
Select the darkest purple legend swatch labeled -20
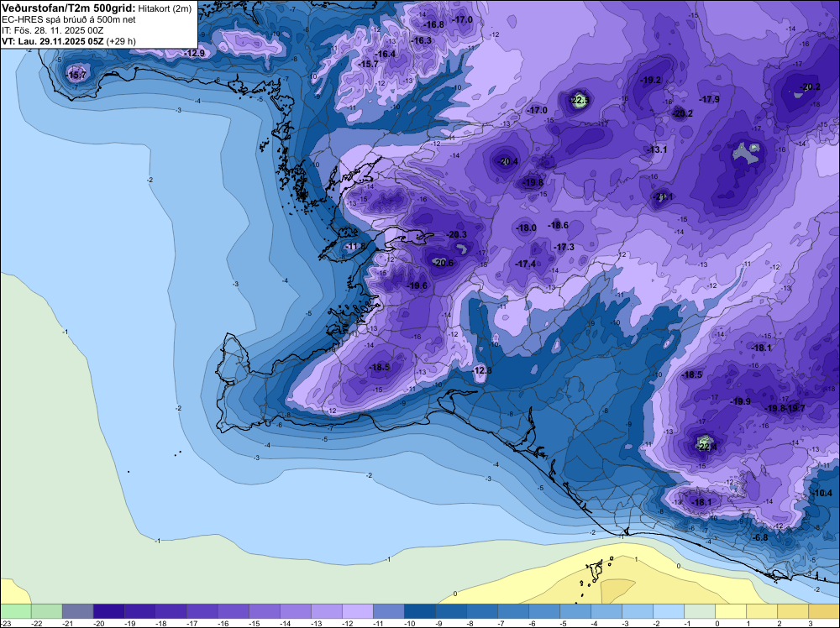[108, 611]
